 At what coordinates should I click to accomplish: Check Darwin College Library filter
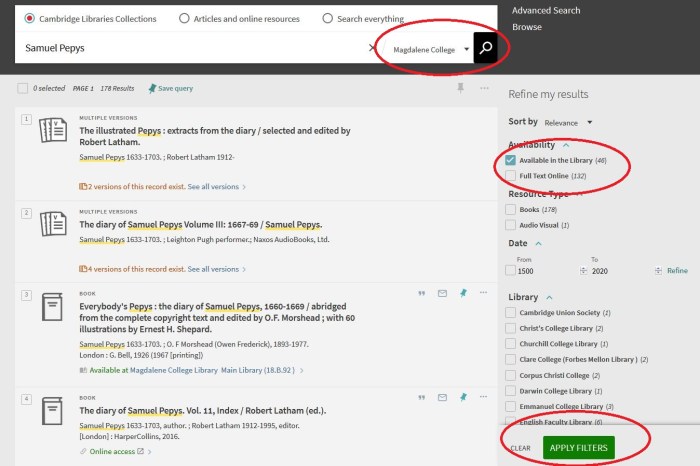click(x=510, y=391)
